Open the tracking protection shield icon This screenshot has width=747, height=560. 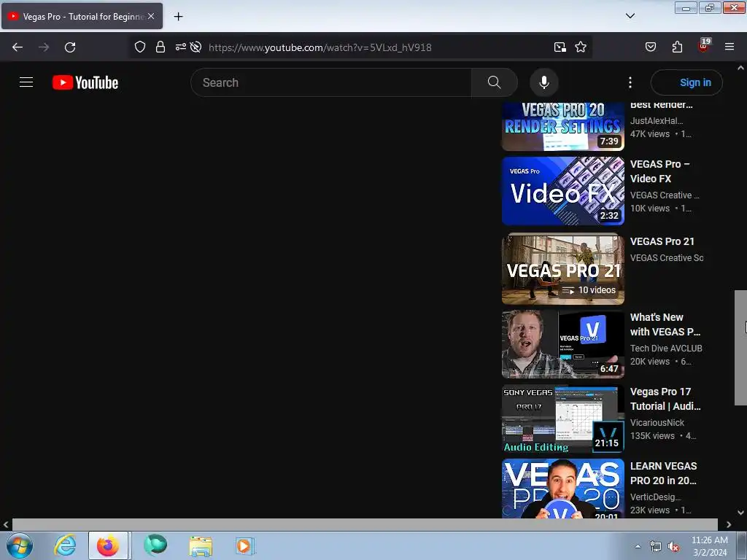(x=139, y=47)
